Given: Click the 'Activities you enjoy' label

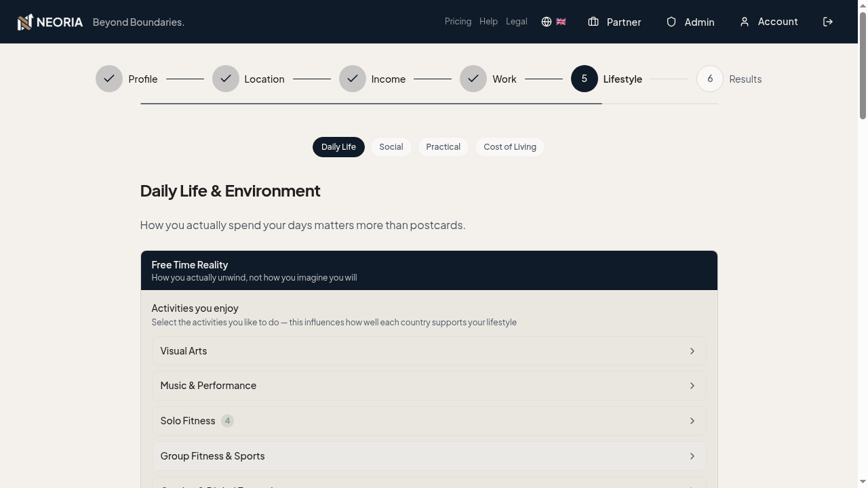Looking at the screenshot, I should 195,308.
